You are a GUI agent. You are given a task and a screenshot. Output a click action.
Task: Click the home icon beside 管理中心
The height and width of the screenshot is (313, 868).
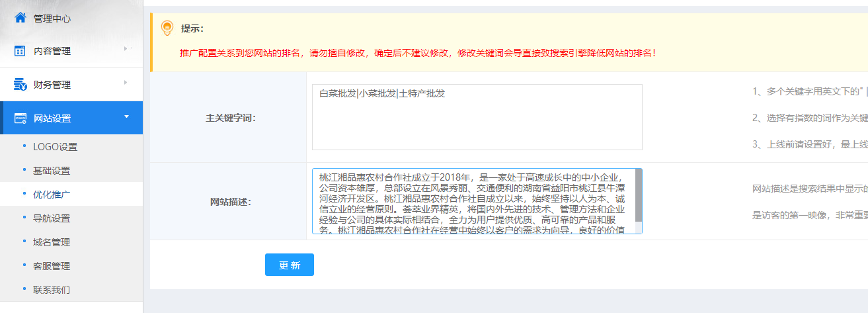(20, 18)
